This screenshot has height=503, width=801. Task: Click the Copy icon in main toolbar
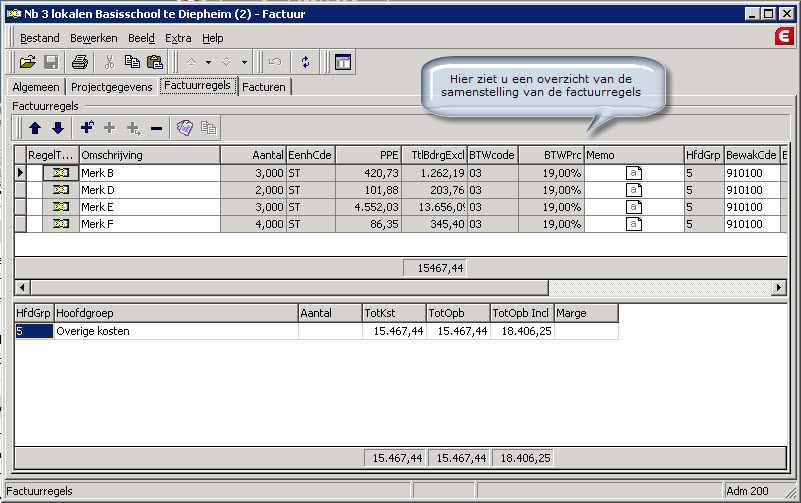pyautogui.click(x=132, y=62)
